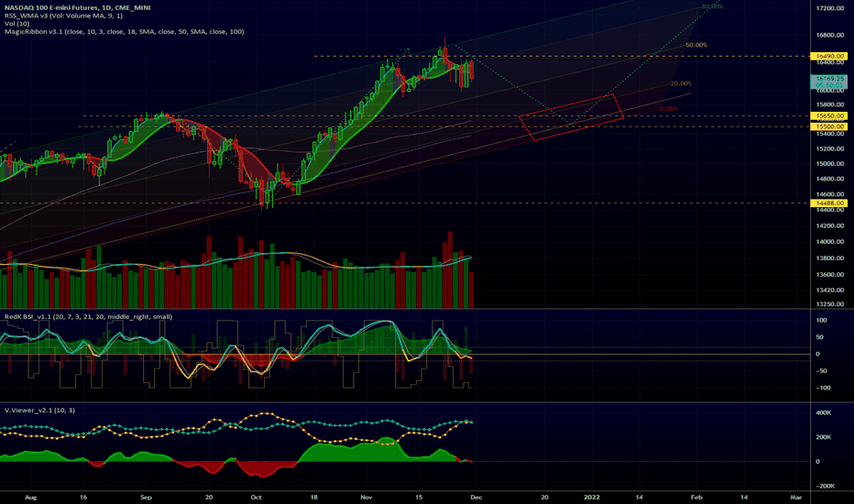
Task: Click the 100 value on RedK BSI scale
Action: click(821, 321)
